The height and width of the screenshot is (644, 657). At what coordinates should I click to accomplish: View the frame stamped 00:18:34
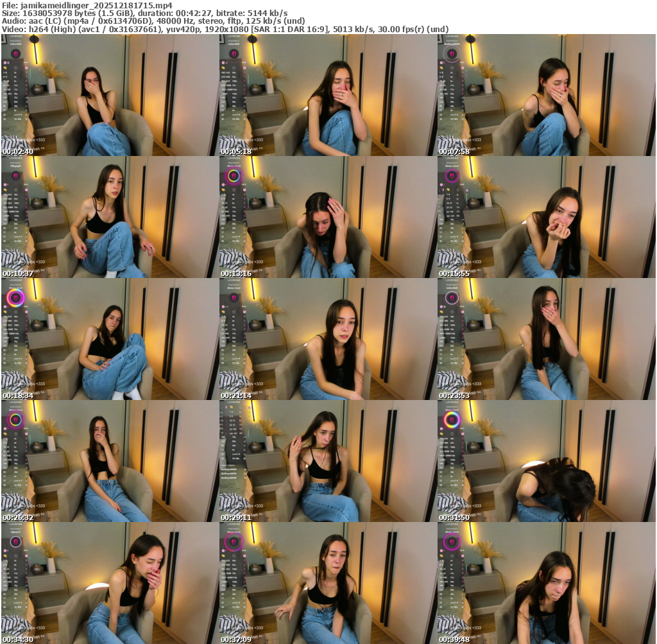pyautogui.click(x=110, y=339)
